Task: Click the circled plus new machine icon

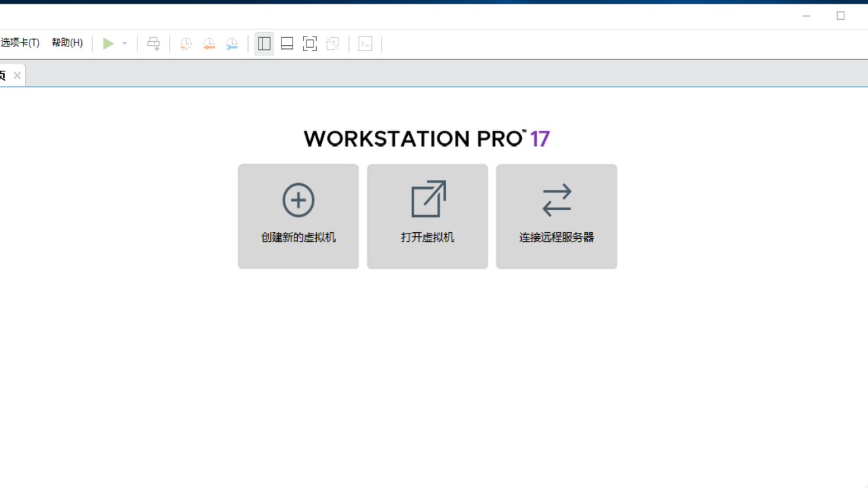Action: pyautogui.click(x=298, y=200)
